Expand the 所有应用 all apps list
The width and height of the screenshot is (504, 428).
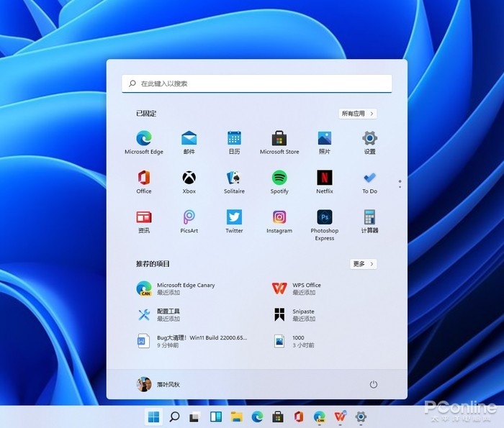tap(358, 114)
